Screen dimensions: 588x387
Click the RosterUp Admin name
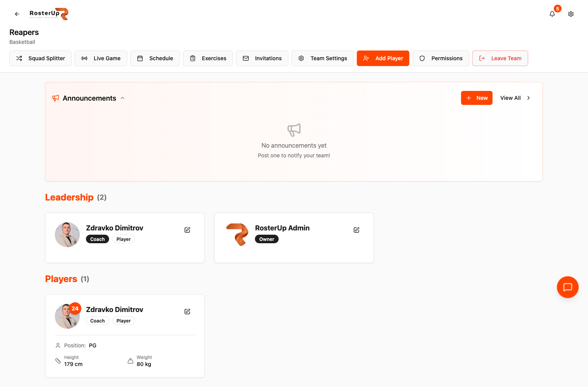(x=282, y=228)
